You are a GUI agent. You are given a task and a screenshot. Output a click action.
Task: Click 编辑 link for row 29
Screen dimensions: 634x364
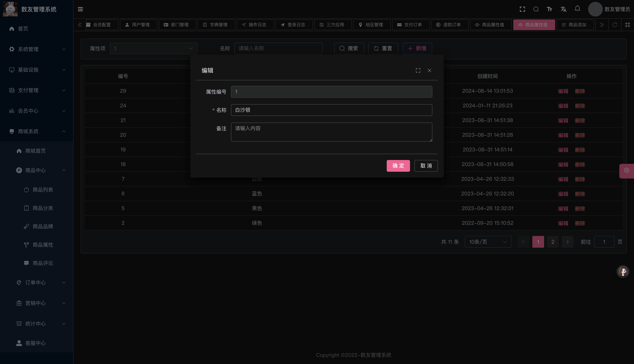[x=563, y=91]
